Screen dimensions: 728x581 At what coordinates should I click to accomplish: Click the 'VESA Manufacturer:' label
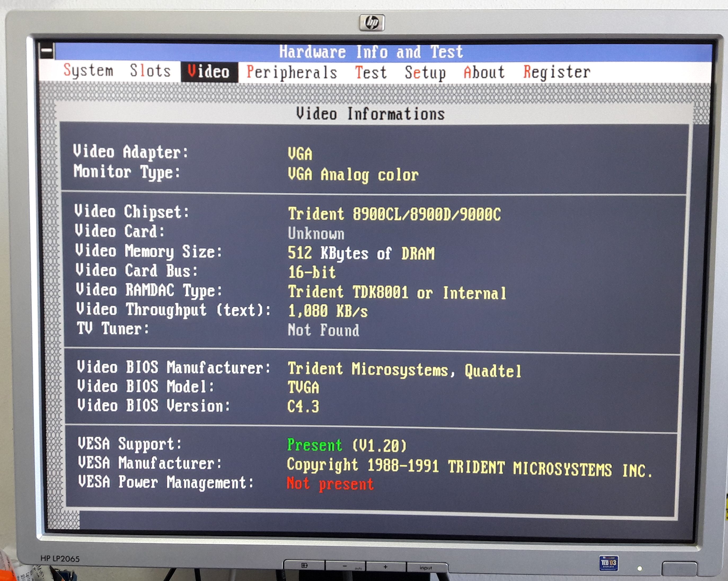(149, 463)
